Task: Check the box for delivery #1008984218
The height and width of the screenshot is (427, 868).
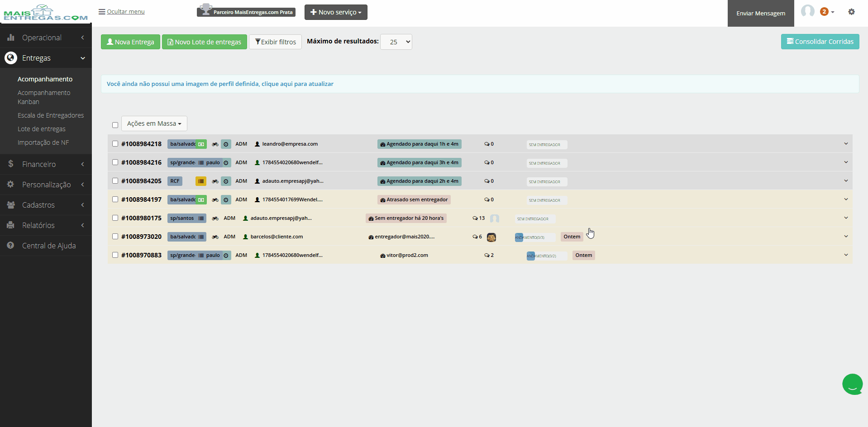Action: click(115, 144)
